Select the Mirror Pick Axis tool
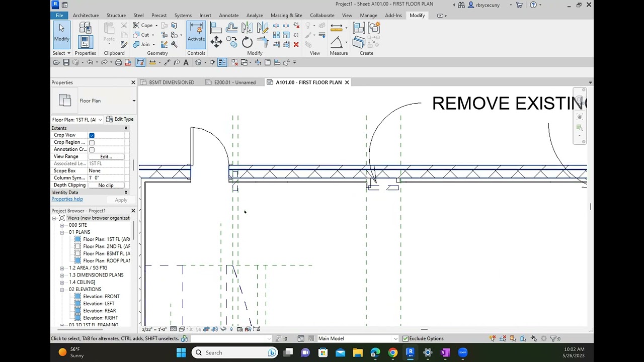 click(247, 28)
